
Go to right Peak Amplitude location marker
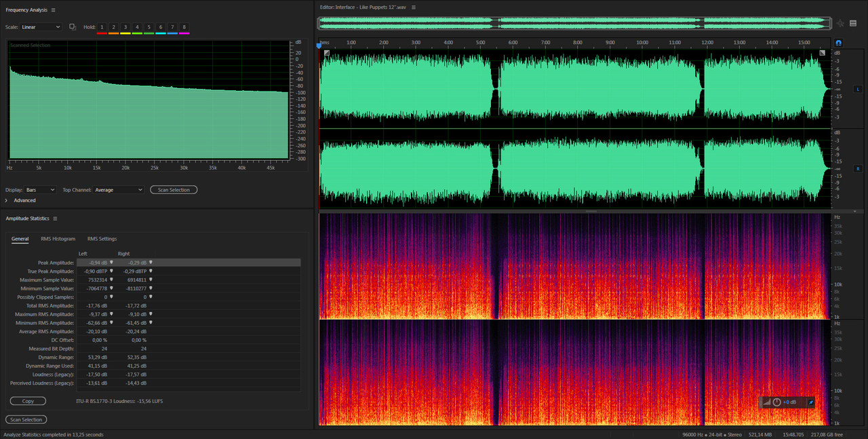tap(151, 262)
